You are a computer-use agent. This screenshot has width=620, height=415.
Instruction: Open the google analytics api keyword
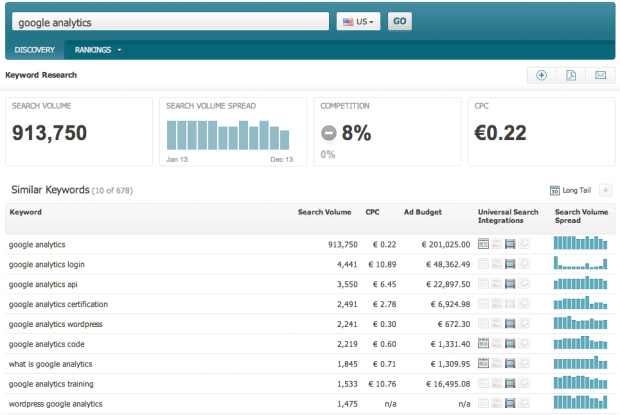(43, 285)
